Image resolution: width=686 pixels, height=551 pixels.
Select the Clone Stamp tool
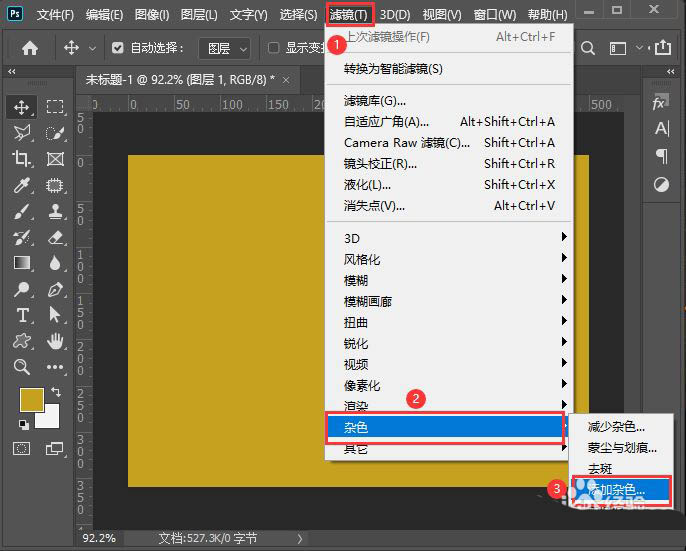tap(55, 211)
